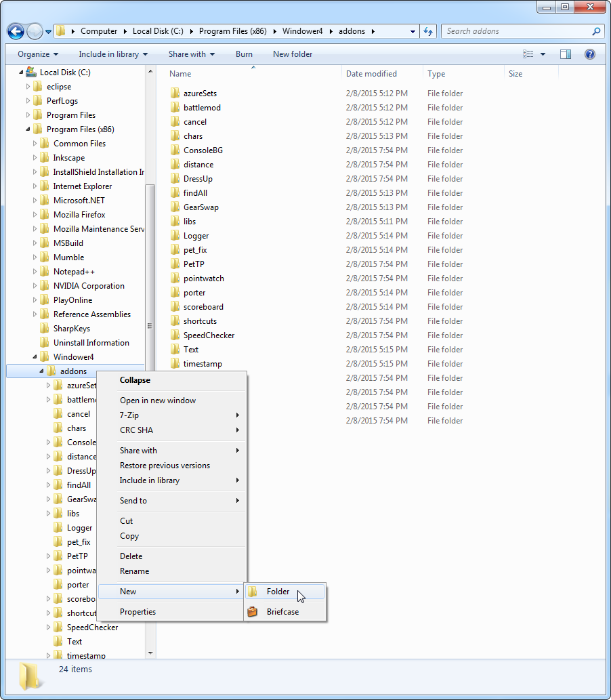Expand the eclipse folder in the tree

click(28, 87)
